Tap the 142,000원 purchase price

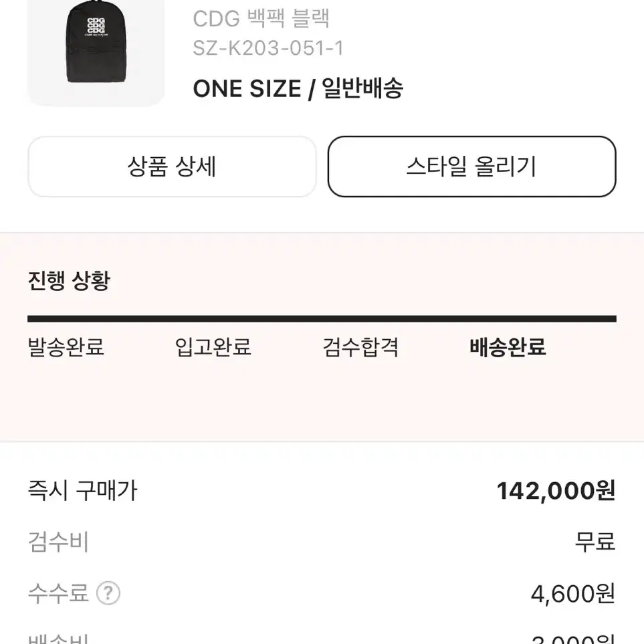tap(556, 491)
